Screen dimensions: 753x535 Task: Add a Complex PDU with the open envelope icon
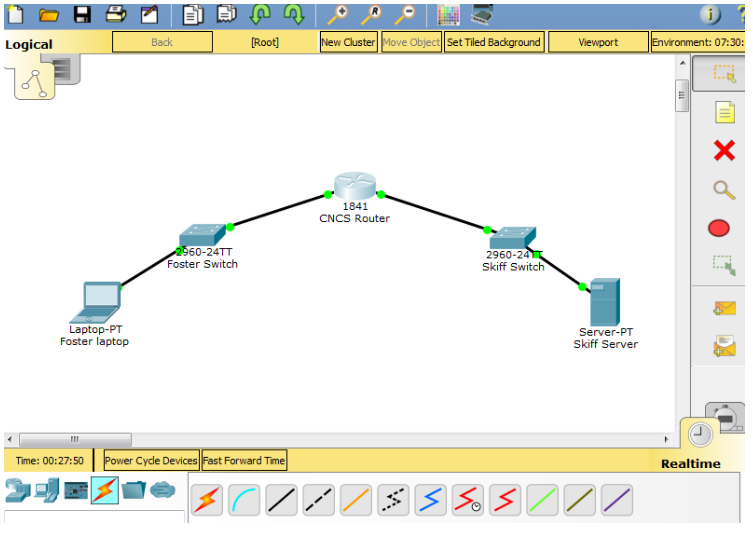coord(724,346)
